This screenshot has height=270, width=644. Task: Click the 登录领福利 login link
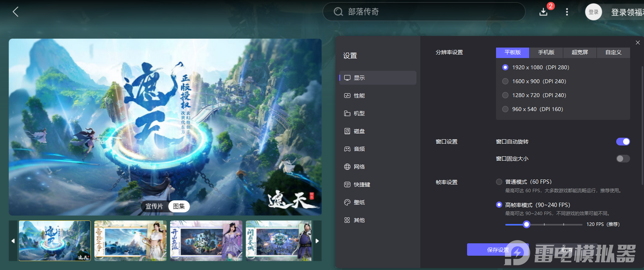(x=627, y=12)
